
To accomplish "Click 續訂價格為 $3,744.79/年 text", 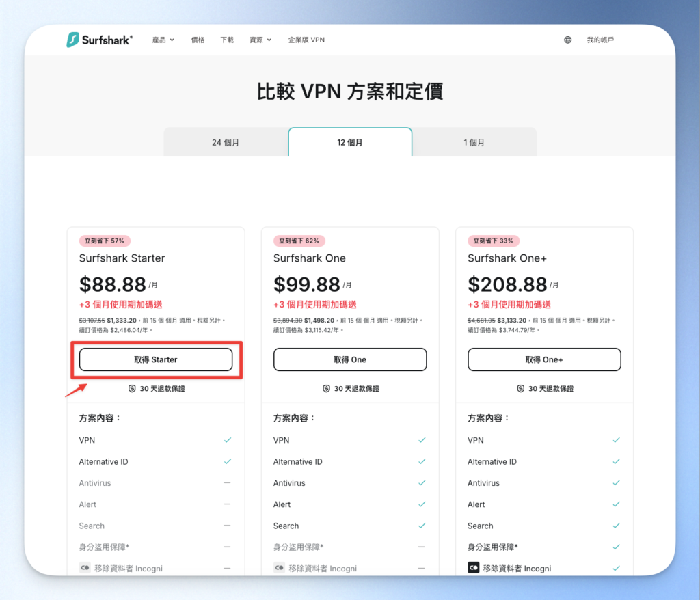I will click(504, 330).
